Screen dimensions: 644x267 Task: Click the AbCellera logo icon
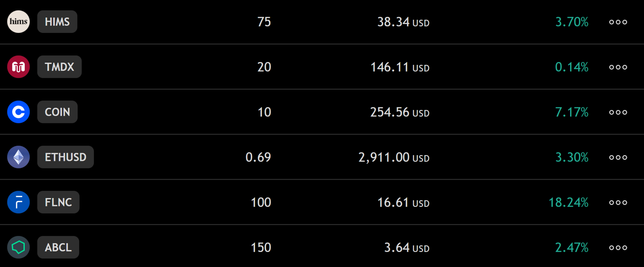tap(18, 247)
